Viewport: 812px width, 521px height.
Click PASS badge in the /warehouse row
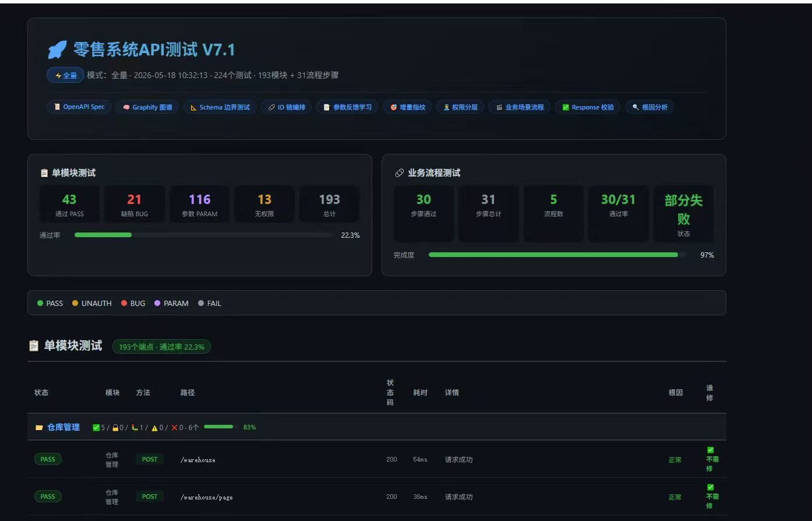[48, 459]
